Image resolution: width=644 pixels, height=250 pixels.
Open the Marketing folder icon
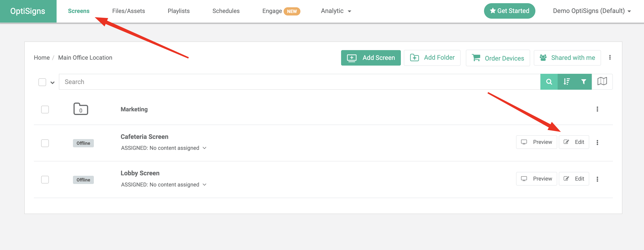[80, 109]
